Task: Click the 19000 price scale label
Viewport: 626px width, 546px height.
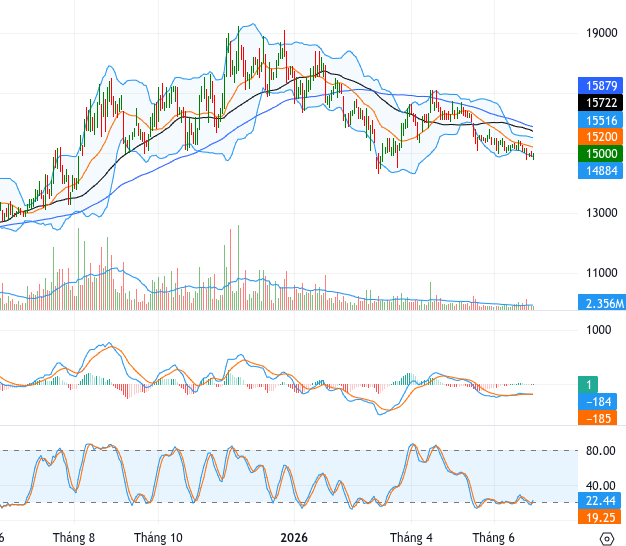Action: point(601,33)
